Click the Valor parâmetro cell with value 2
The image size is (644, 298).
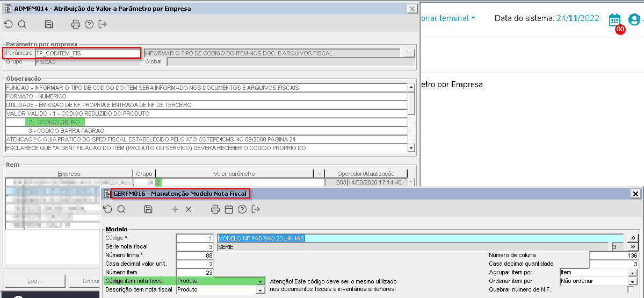pyautogui.click(x=240, y=182)
